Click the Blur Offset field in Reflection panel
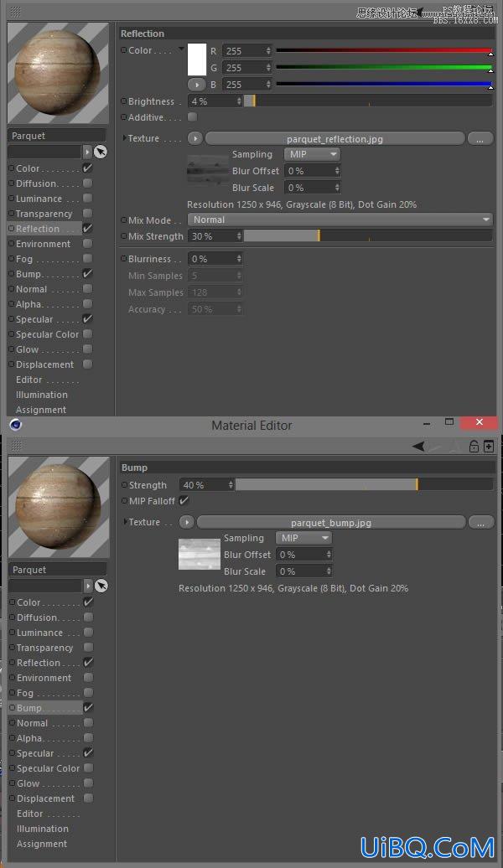The width and height of the screenshot is (503, 868). [x=313, y=171]
